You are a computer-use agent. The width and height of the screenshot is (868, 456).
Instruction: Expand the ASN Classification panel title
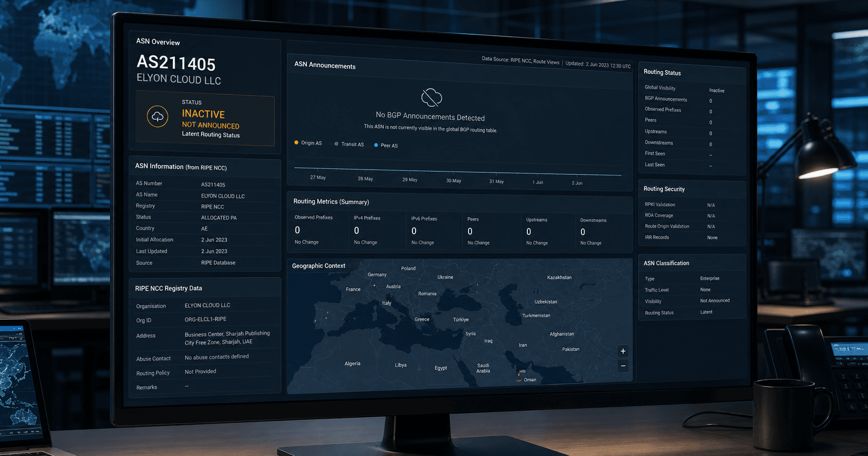[x=666, y=263]
